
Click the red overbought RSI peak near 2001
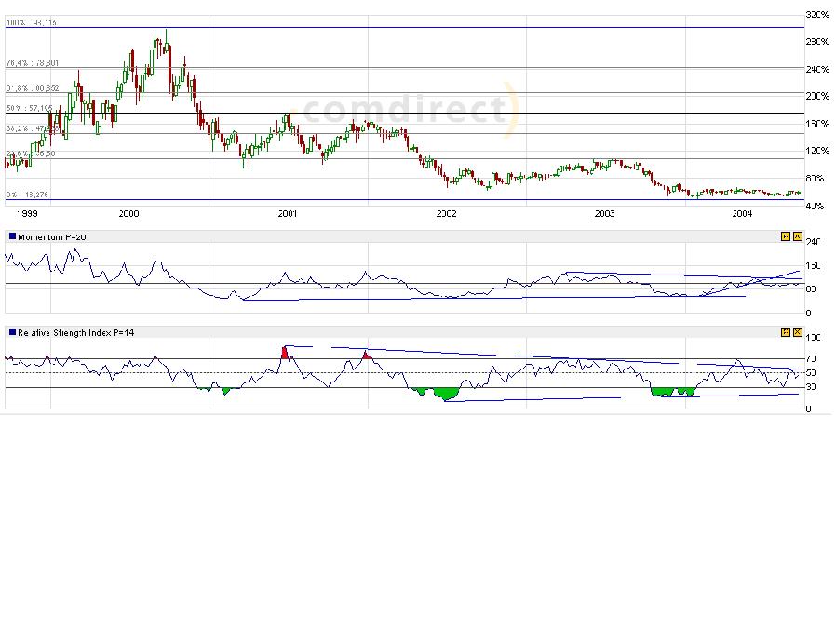click(x=285, y=353)
